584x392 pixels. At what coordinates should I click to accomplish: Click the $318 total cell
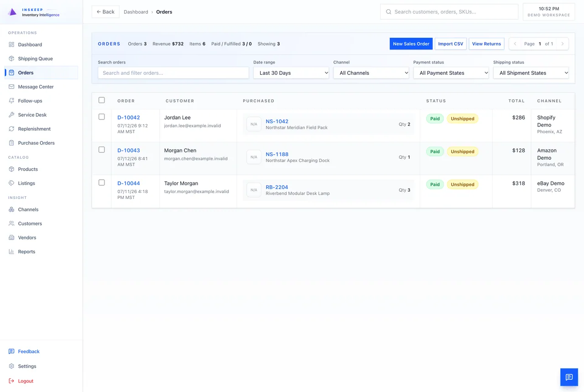[x=518, y=183]
